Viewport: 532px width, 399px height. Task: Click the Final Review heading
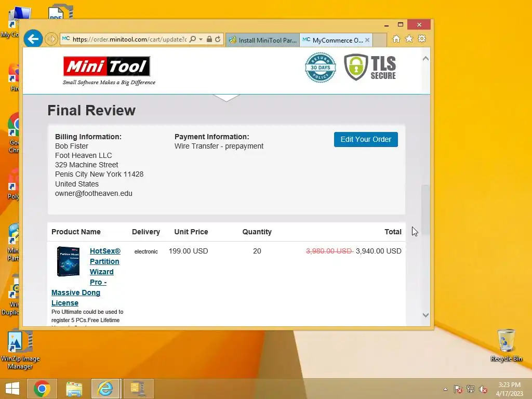91,110
